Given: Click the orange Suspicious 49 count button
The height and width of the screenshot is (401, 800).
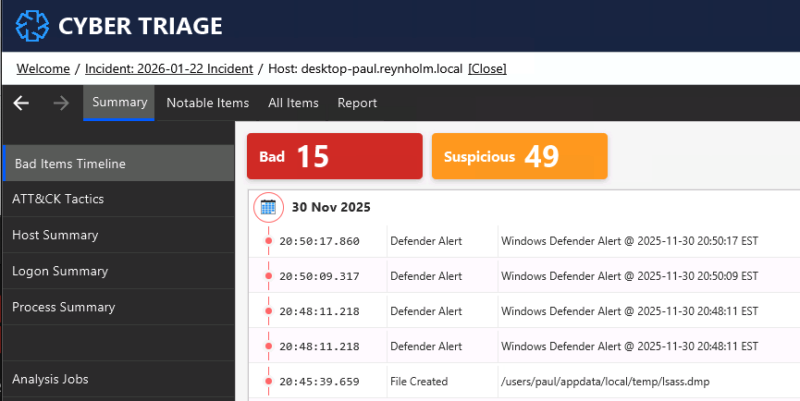Looking at the screenshot, I should coord(519,157).
